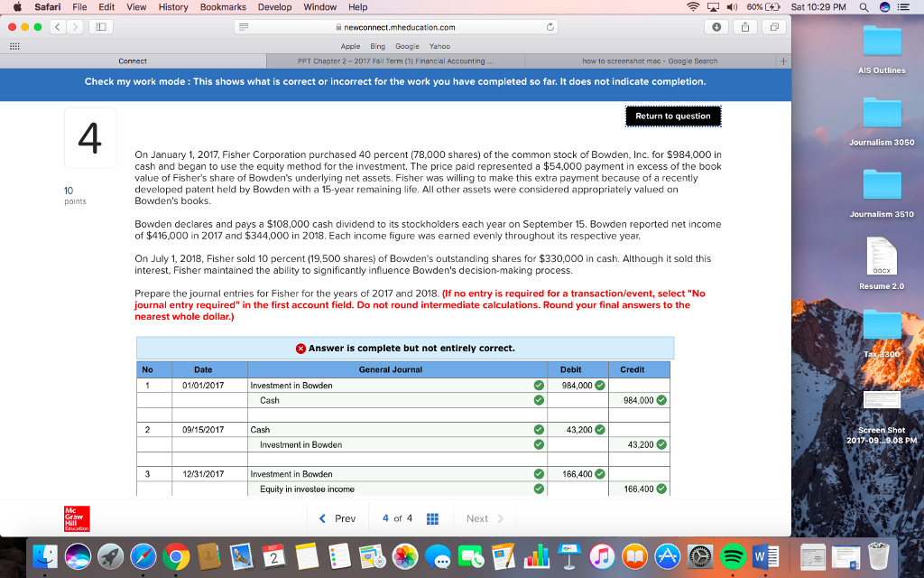Switch to the how to screenshot mac tab
Image resolution: width=924 pixels, height=578 pixels.
650,61
